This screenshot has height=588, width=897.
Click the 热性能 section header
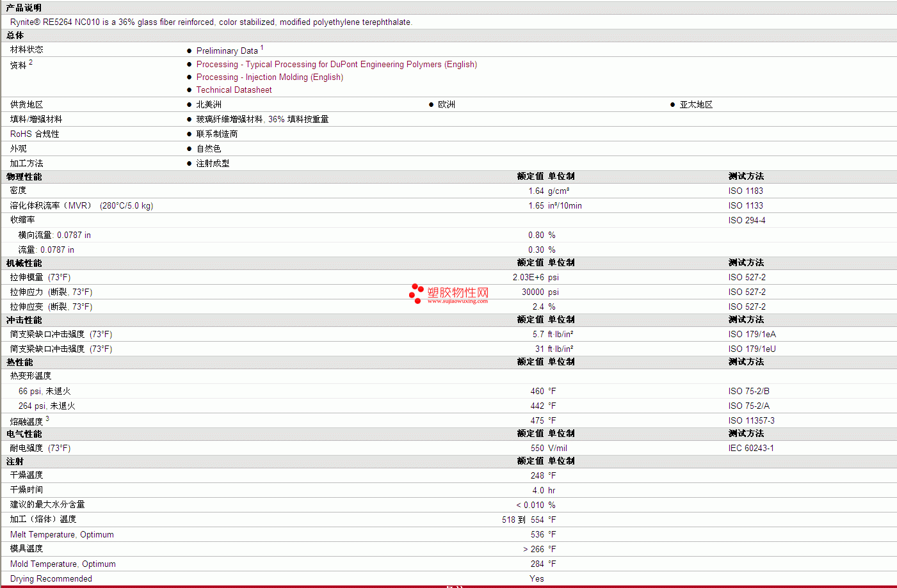(19, 362)
